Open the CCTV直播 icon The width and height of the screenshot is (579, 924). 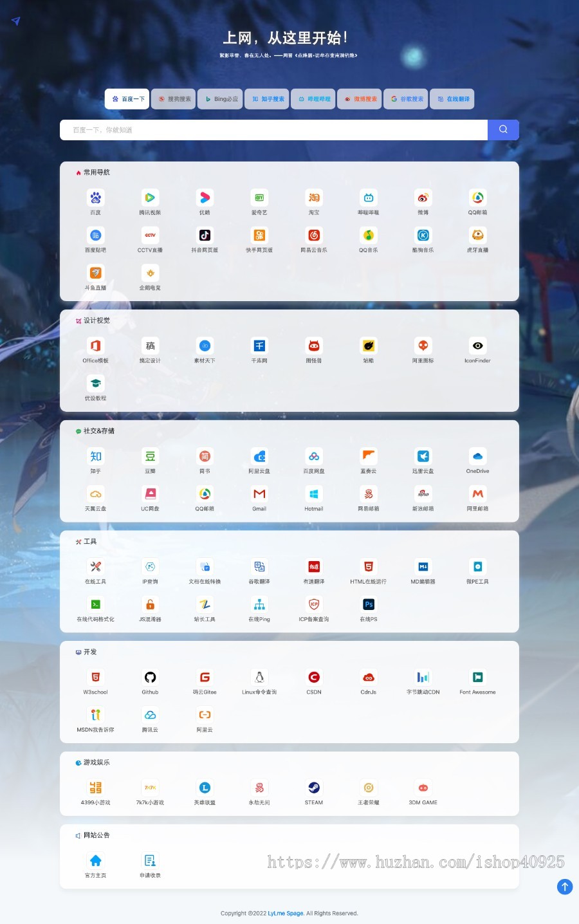(150, 236)
